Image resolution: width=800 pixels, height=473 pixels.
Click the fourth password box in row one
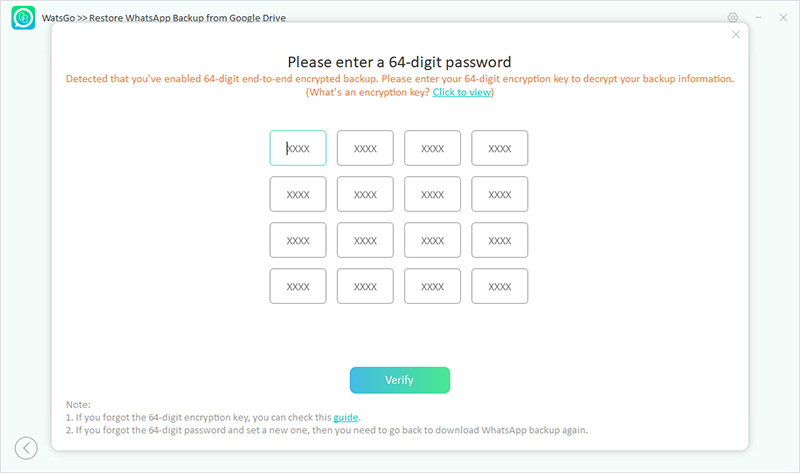pyautogui.click(x=500, y=148)
